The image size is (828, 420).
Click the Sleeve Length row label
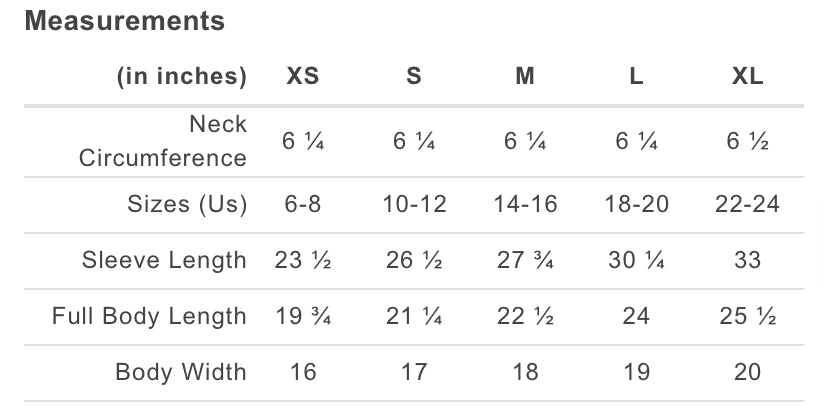[x=164, y=260]
